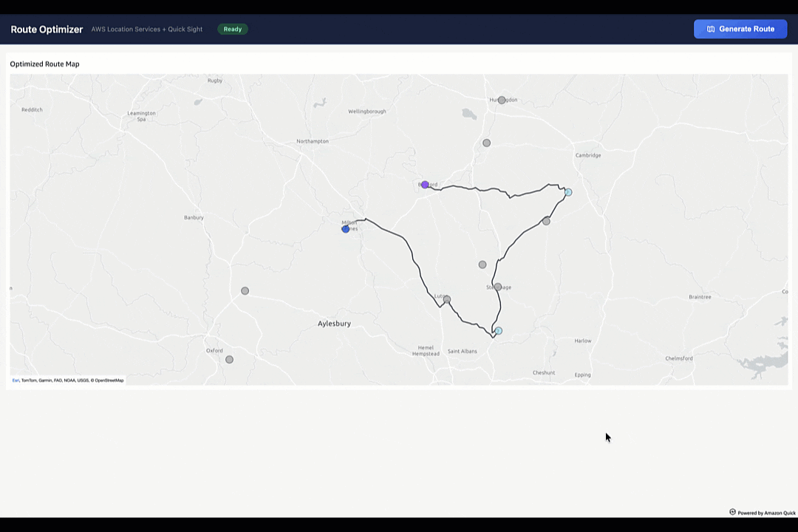Click the Rugby map label
Viewport: 798px width, 532px height.
point(215,81)
